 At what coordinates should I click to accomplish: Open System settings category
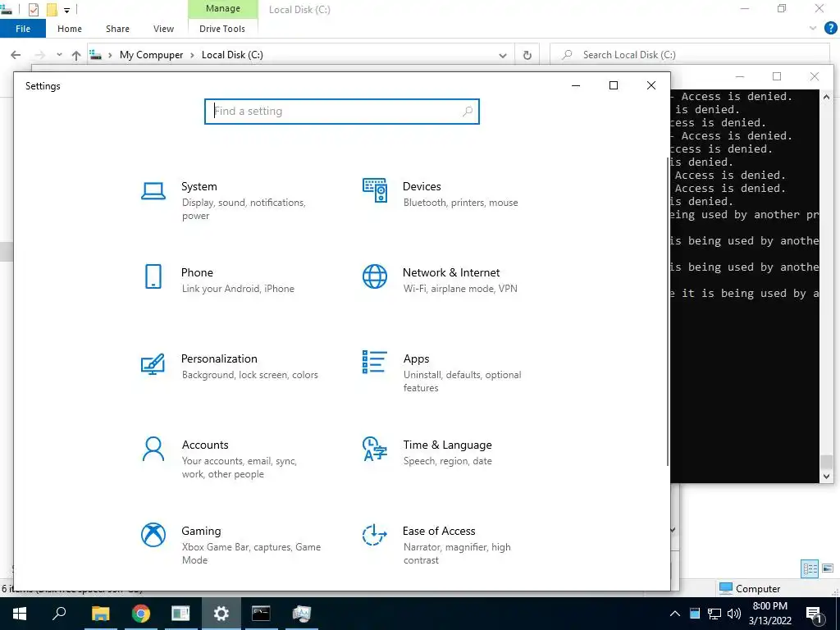pos(199,186)
